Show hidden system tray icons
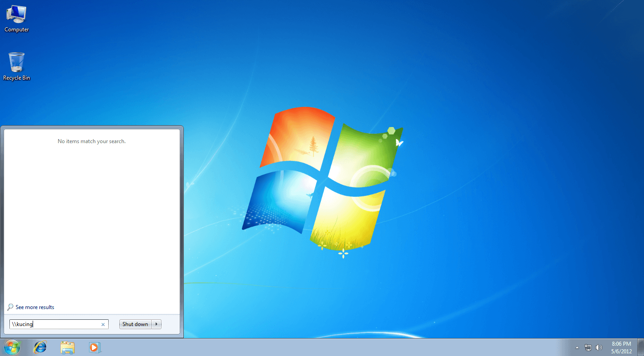 pos(577,348)
